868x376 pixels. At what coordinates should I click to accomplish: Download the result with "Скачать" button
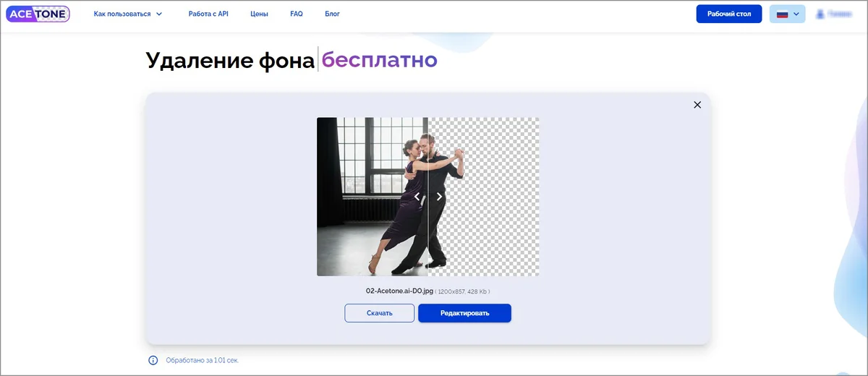click(380, 313)
